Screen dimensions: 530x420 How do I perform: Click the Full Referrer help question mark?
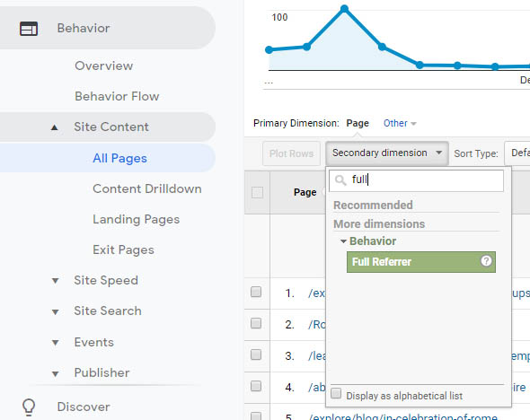[x=486, y=261]
